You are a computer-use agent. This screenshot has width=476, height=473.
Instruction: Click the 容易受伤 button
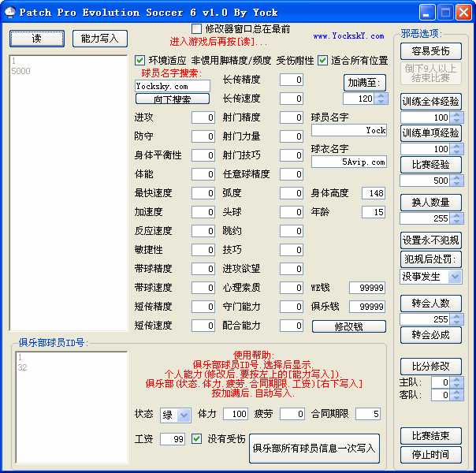tap(431, 51)
